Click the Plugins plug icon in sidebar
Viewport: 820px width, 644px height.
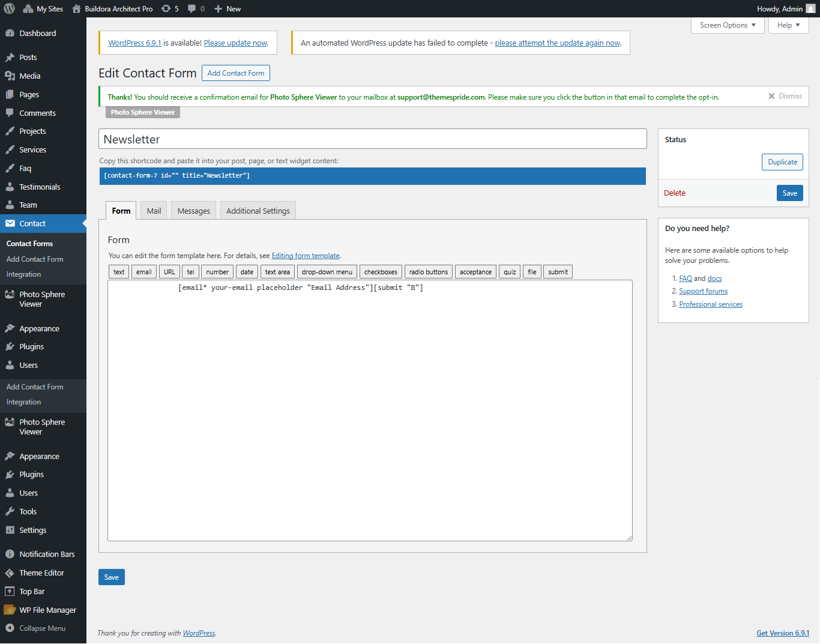[9, 346]
